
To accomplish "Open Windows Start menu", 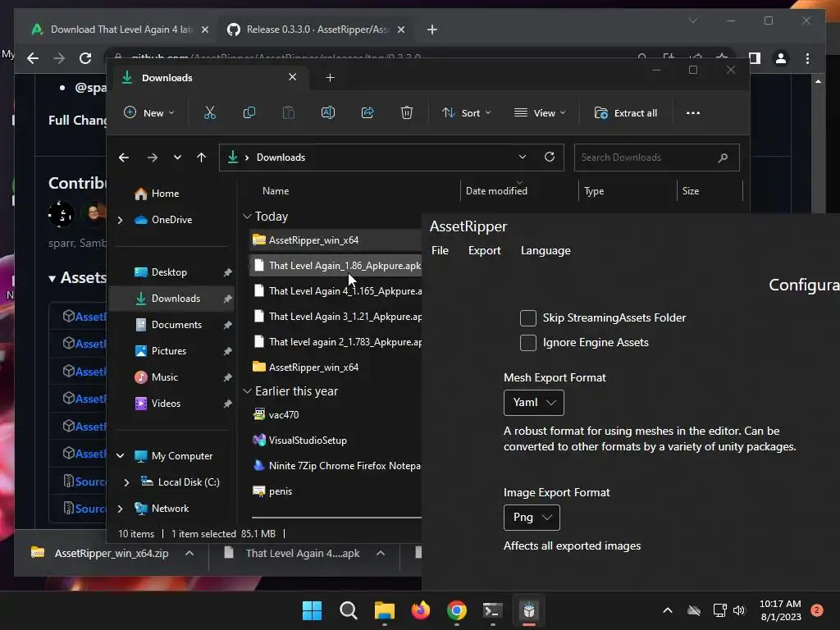I will 312,610.
